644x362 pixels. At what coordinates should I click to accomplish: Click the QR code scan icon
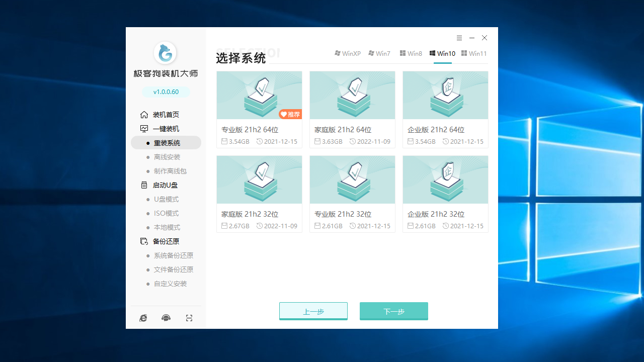pyautogui.click(x=189, y=318)
